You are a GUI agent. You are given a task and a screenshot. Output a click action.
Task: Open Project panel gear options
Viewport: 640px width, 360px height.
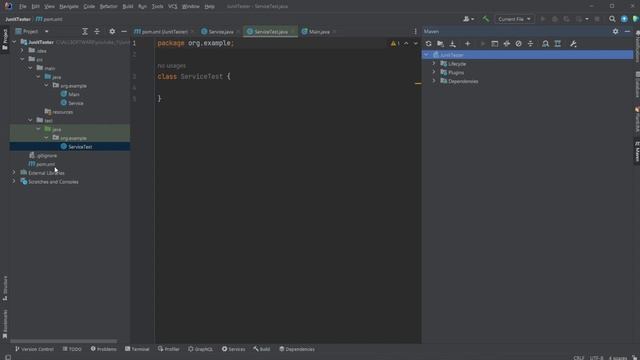click(112, 31)
